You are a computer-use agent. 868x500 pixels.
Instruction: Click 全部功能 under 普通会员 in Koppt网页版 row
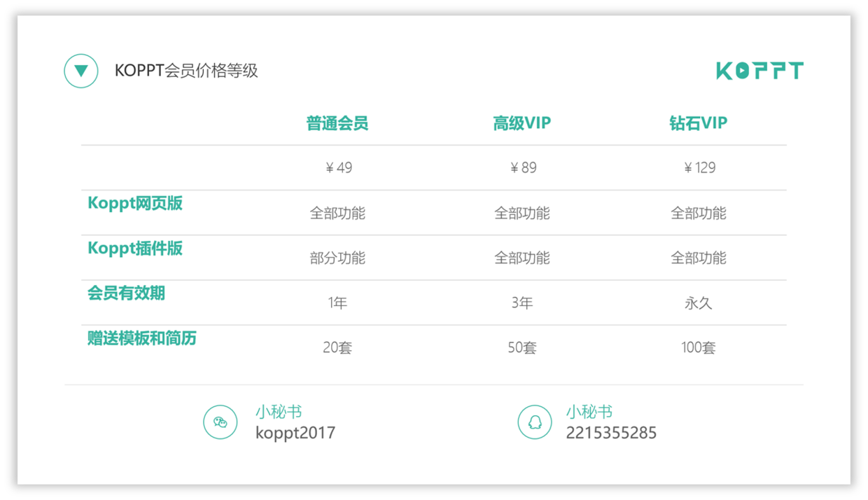coord(337,214)
